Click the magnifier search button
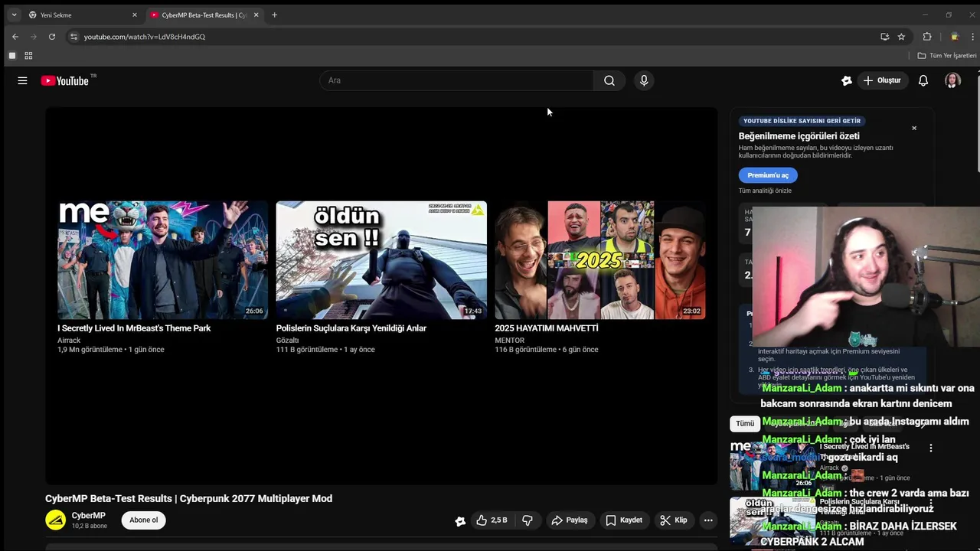This screenshot has width=980, height=551. 609,80
